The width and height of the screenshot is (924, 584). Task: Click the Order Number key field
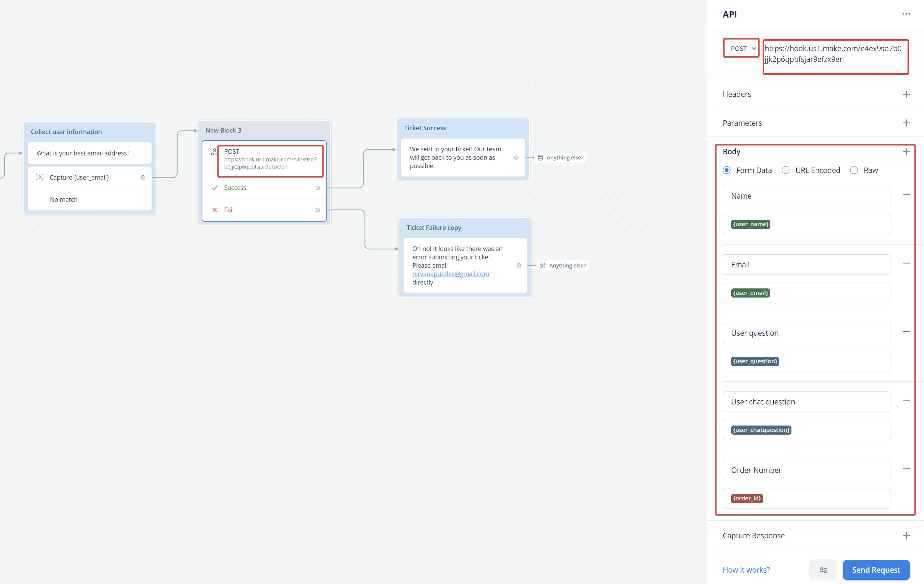pos(807,471)
